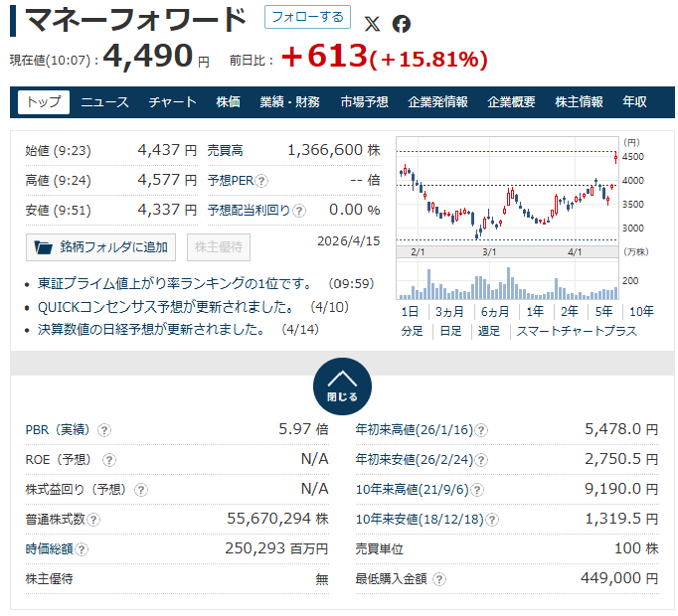Click the date 2026/4/15
The width and height of the screenshot is (678, 616).
click(349, 241)
